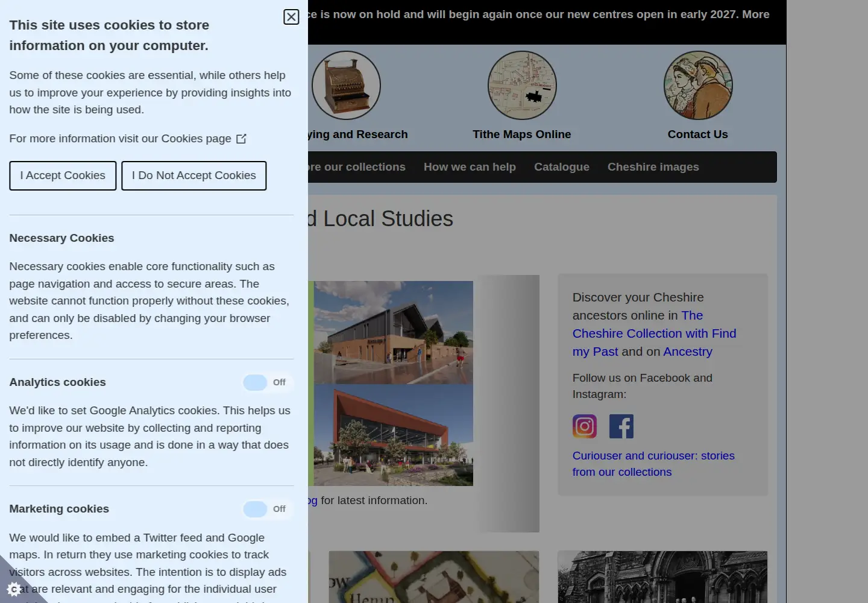The height and width of the screenshot is (603, 868).
Task: Click the upper building render image
Action: tap(393, 332)
